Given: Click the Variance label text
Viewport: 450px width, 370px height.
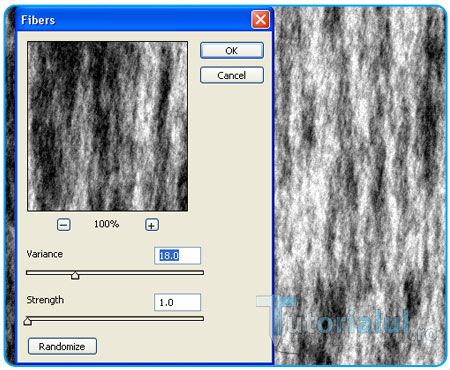Looking at the screenshot, I should click(45, 254).
